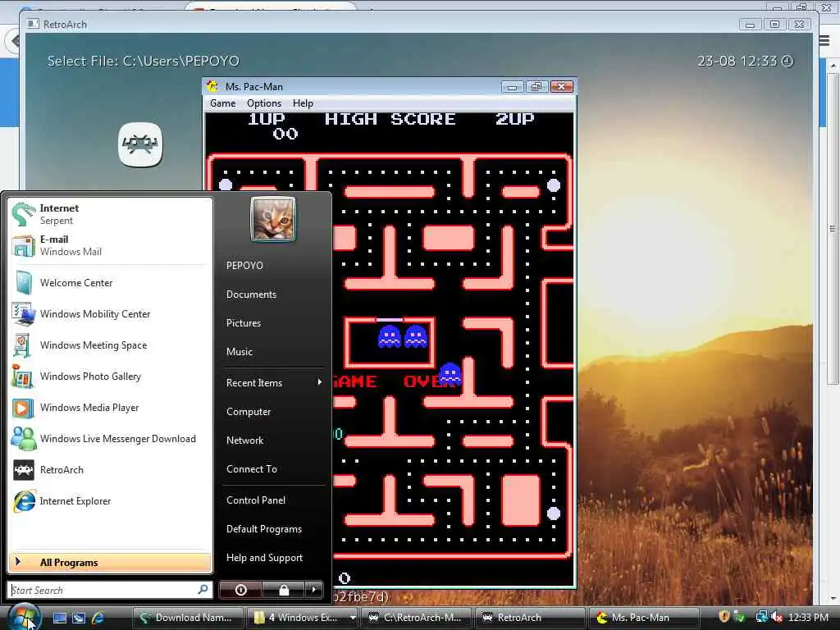840x630 pixels.
Task: Click the power button in Start menu
Action: coord(241,590)
